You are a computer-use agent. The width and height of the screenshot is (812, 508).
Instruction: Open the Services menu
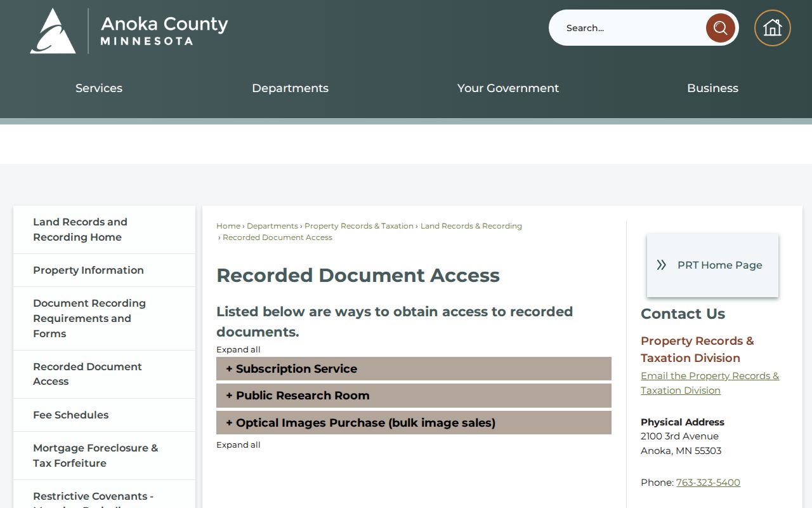pos(99,88)
